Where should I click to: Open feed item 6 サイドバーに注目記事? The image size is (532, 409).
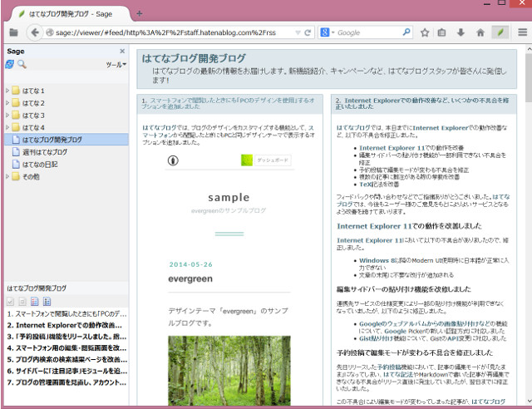(66, 371)
